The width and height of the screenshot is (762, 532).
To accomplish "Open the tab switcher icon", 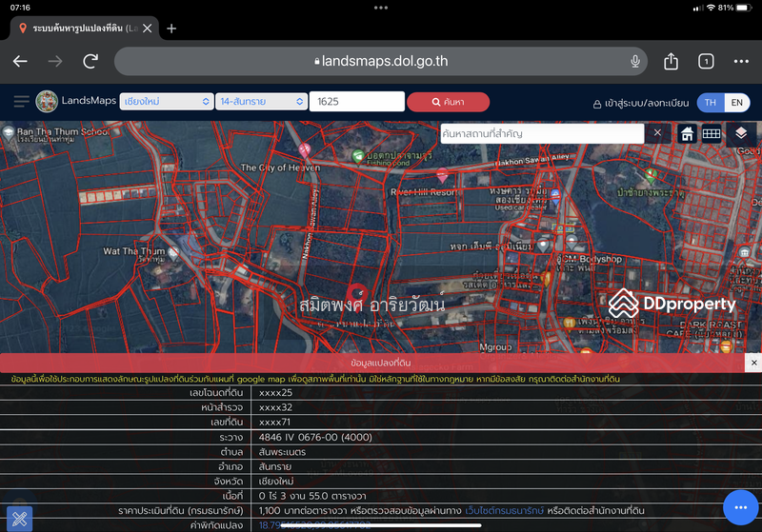I will coord(706,61).
